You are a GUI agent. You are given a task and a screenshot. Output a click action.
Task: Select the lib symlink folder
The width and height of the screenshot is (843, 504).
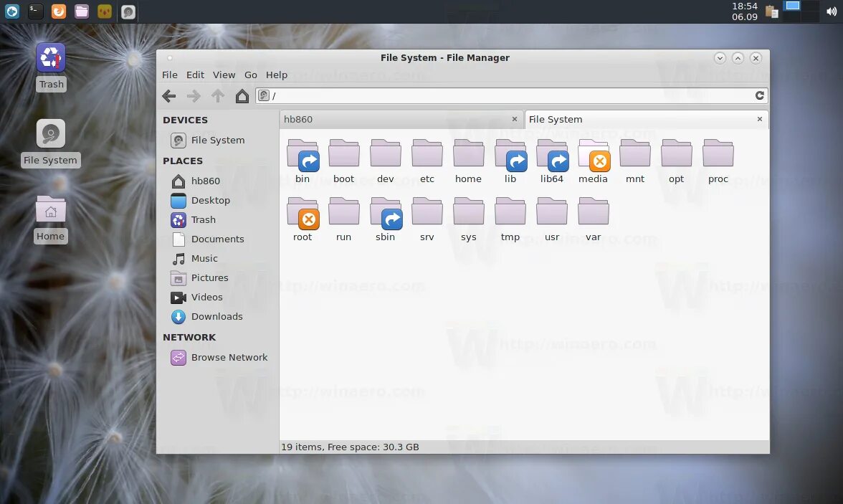(510, 155)
